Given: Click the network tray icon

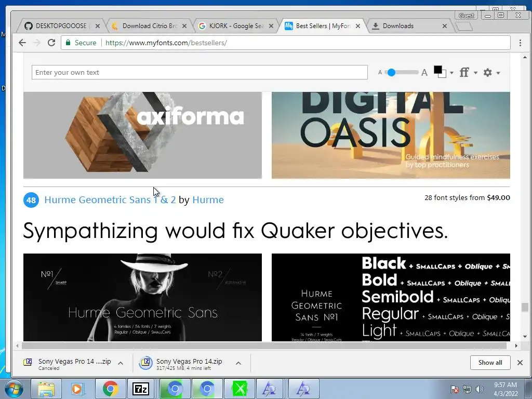Looking at the screenshot, I should (467, 389).
